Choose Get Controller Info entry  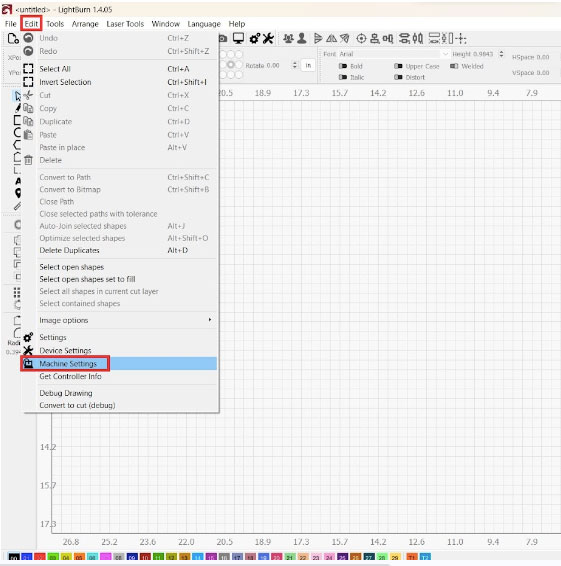click(x=119, y=376)
